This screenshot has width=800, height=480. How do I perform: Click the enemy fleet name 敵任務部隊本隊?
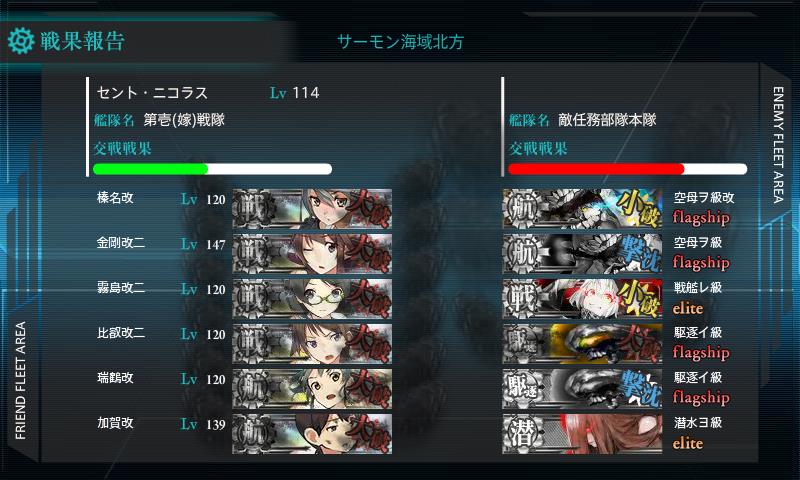pos(607,120)
